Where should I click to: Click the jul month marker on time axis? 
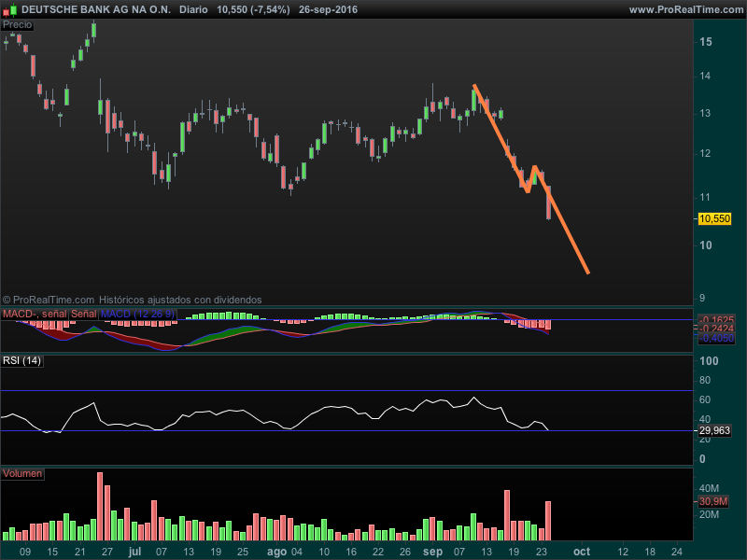[x=134, y=552]
